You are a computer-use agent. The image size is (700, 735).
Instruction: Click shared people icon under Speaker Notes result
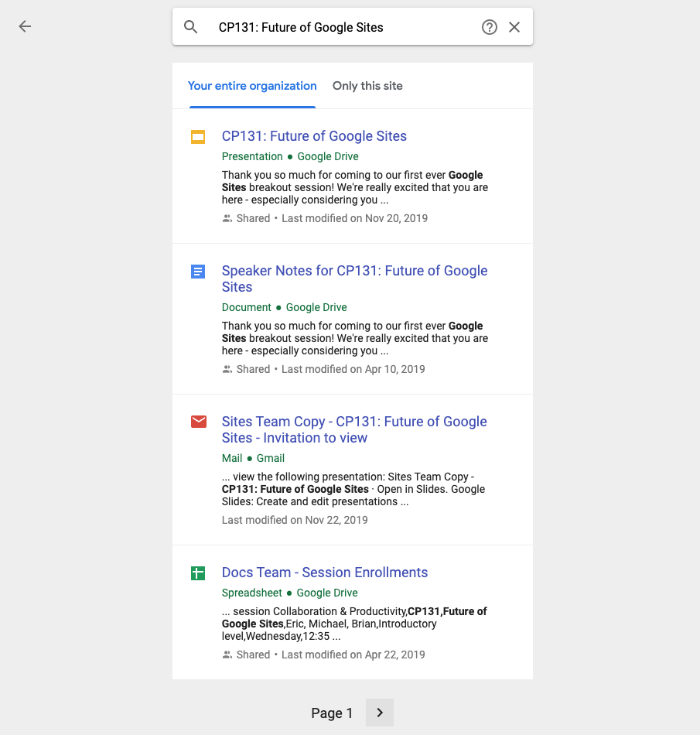(227, 369)
